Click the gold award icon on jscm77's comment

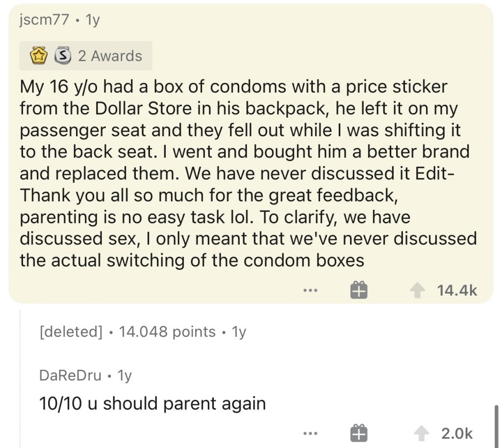tap(38, 56)
